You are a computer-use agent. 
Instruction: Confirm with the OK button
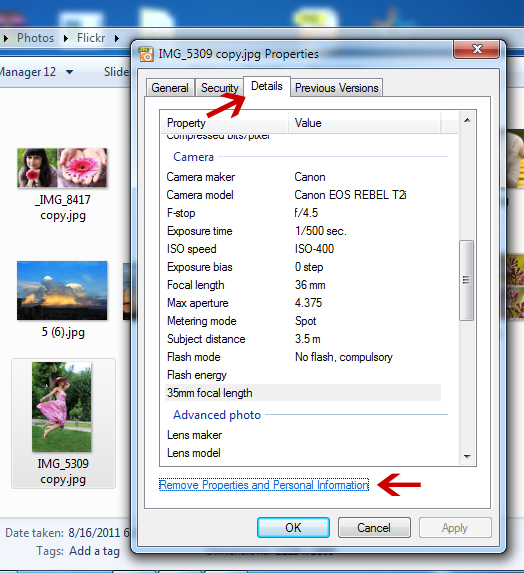(293, 528)
